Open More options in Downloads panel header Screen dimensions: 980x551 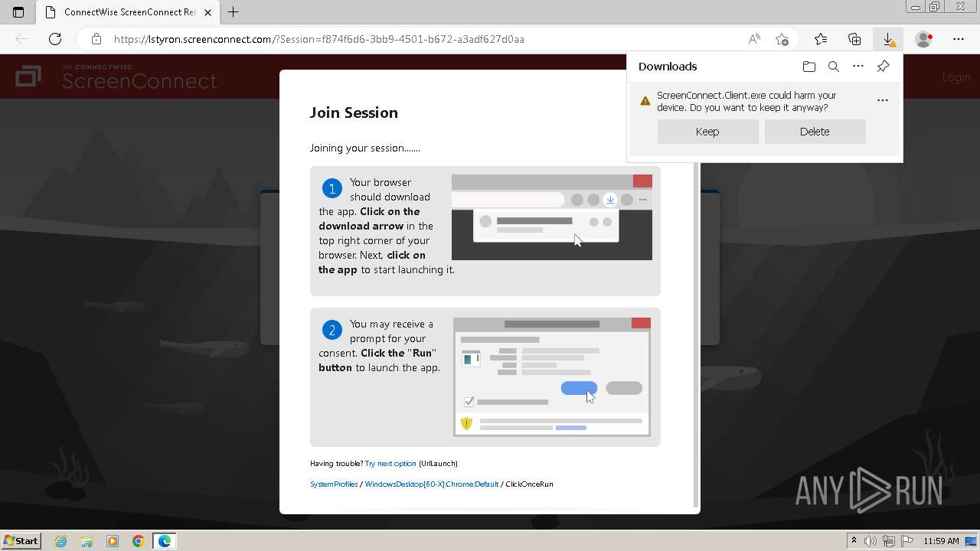(x=858, y=67)
